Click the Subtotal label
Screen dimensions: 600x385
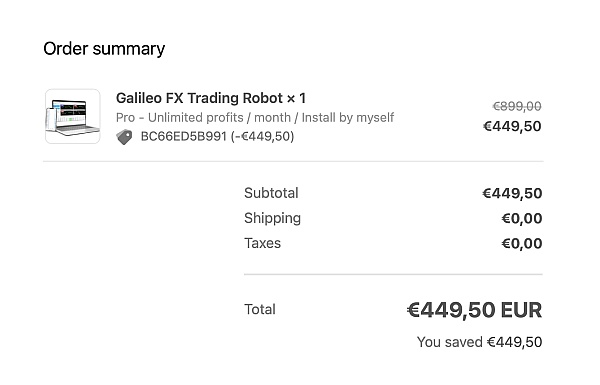[x=271, y=193]
